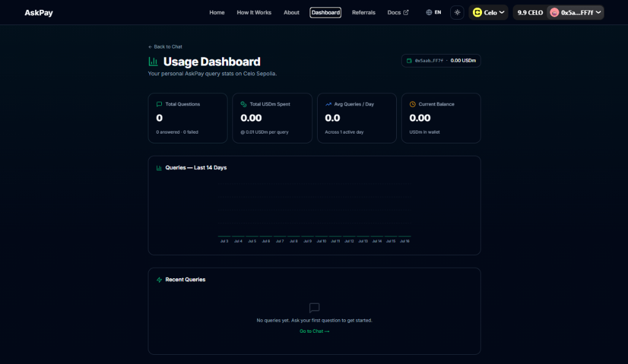Click the Total USDm Spent coins icon
Viewport: 628px width, 364px height.
tap(243, 104)
